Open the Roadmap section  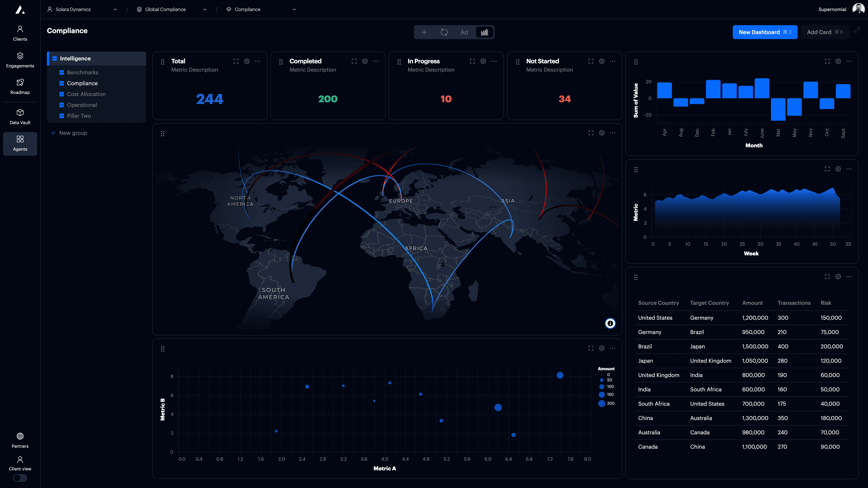20,86
